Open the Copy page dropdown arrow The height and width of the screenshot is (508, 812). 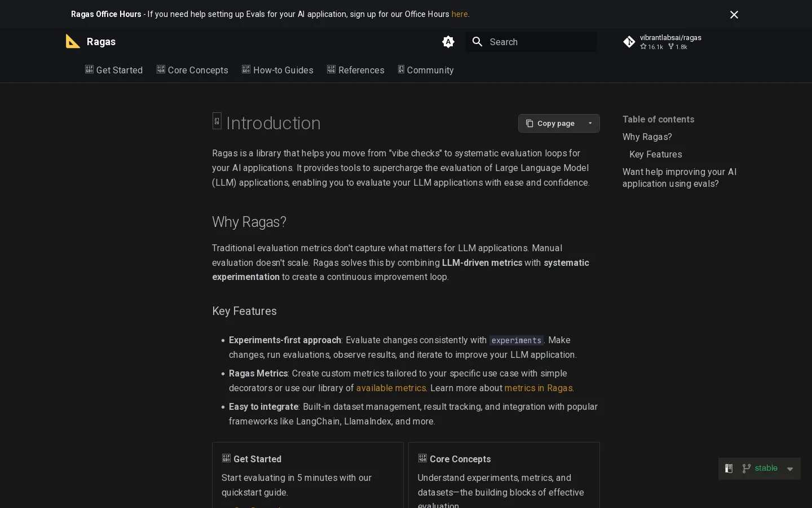pyautogui.click(x=590, y=124)
